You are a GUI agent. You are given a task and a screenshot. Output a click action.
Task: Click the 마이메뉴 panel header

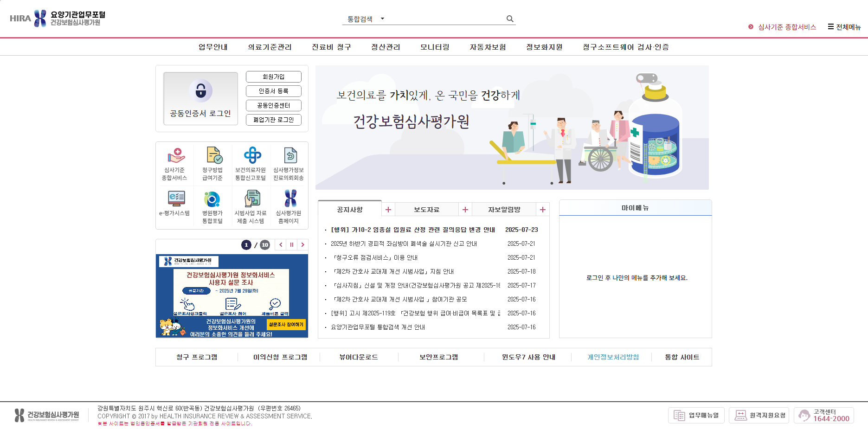636,208
